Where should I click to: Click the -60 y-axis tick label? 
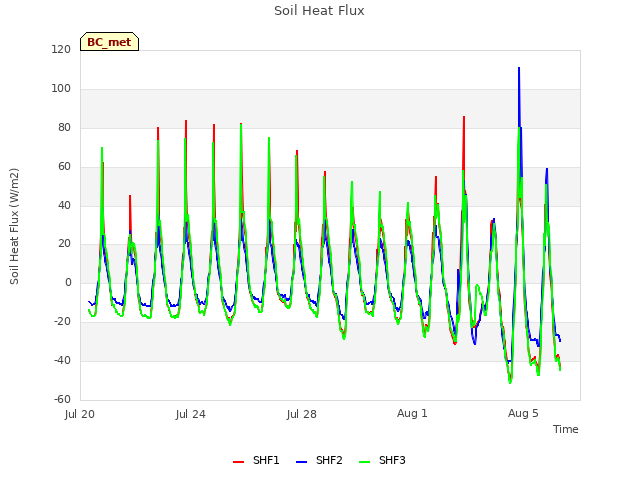point(62,399)
